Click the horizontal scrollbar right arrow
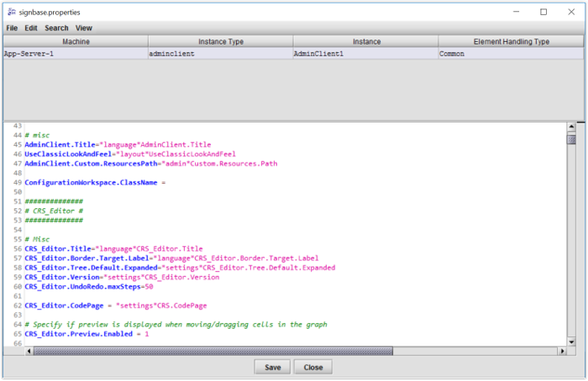Viewport: 588px width, 381px height. click(561, 351)
